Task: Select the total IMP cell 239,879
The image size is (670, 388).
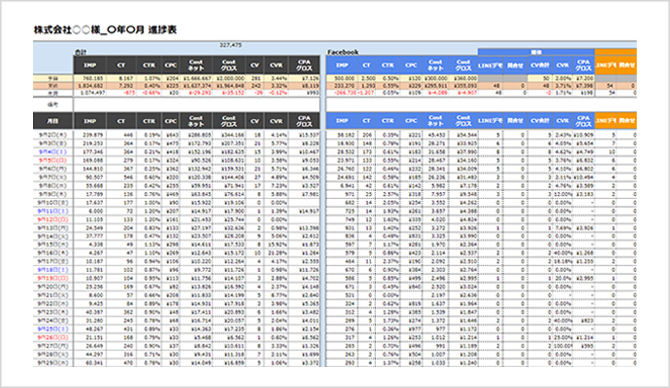Action: click(x=90, y=135)
